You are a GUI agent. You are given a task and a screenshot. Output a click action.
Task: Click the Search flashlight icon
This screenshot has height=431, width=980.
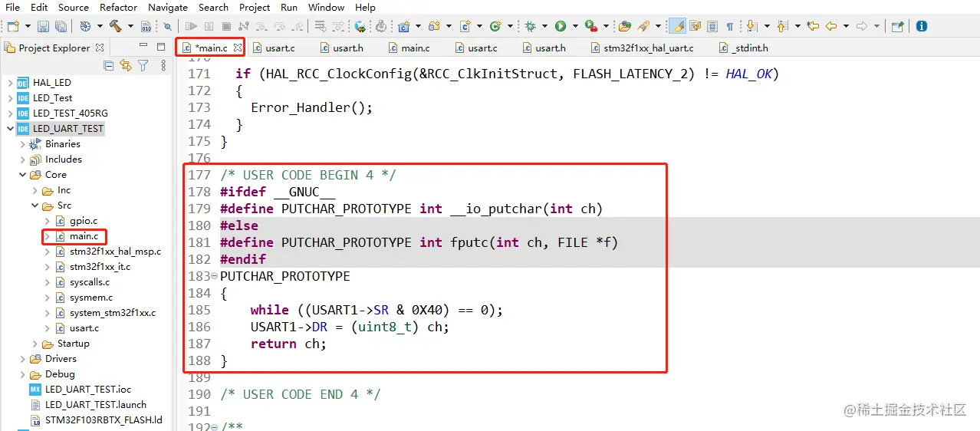click(643, 26)
